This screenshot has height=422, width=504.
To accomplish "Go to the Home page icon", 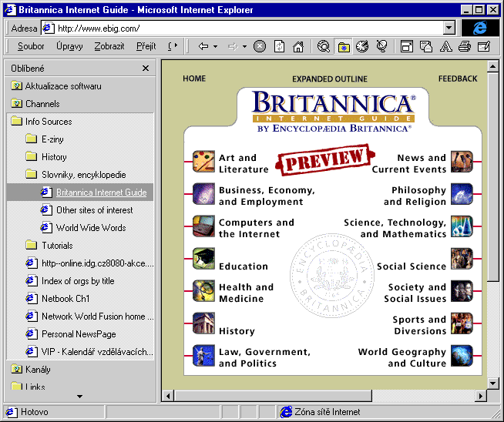I will click(298, 46).
